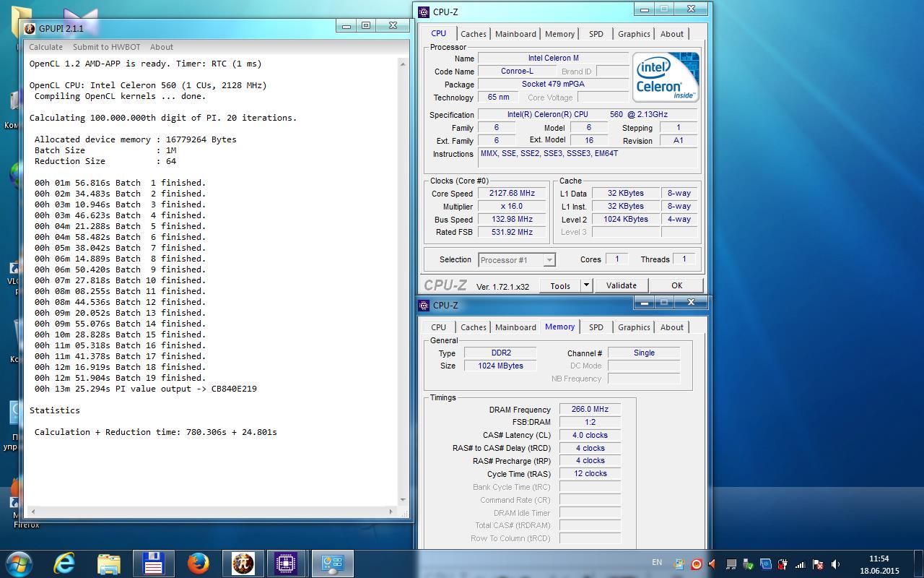The height and width of the screenshot is (578, 924).
Task: Open SPD tab in CPU-Z memory window
Action: 596,327
